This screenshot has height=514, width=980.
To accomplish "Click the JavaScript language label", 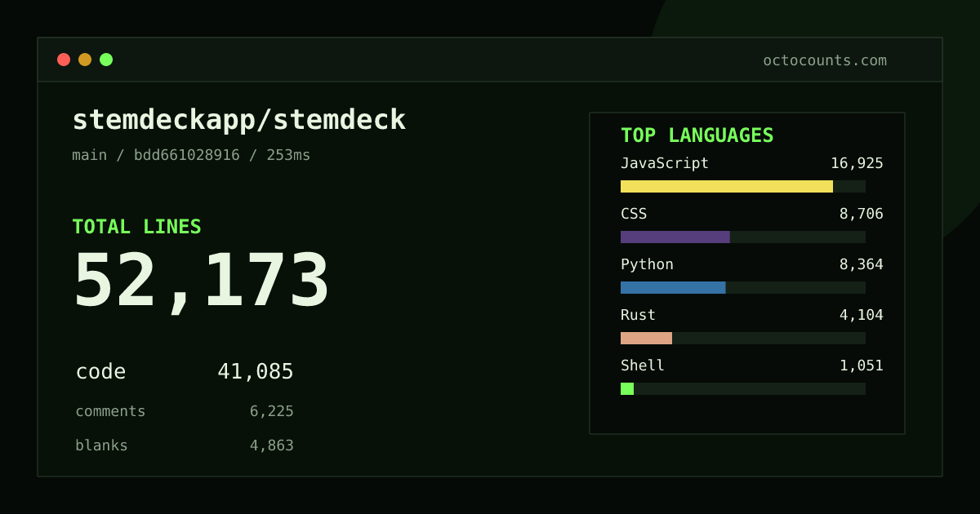I will (665, 163).
